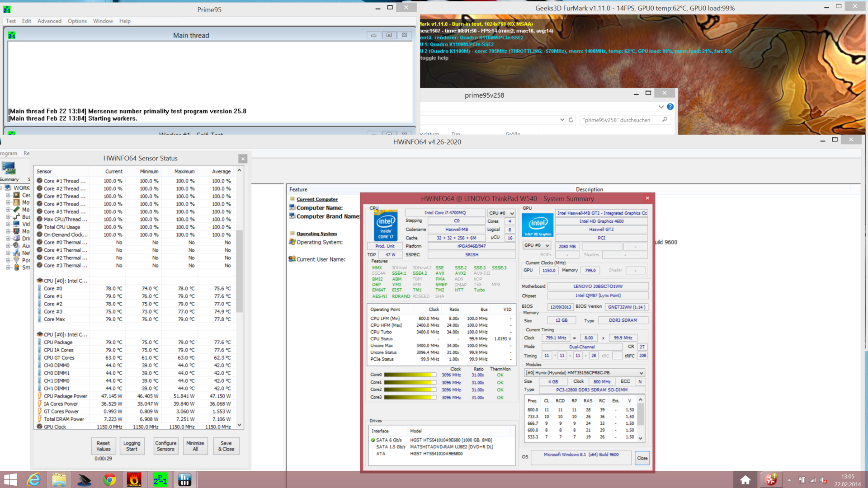868x488 pixels.
Task: Launch Google Chrome from taskbar
Action: click(x=109, y=479)
